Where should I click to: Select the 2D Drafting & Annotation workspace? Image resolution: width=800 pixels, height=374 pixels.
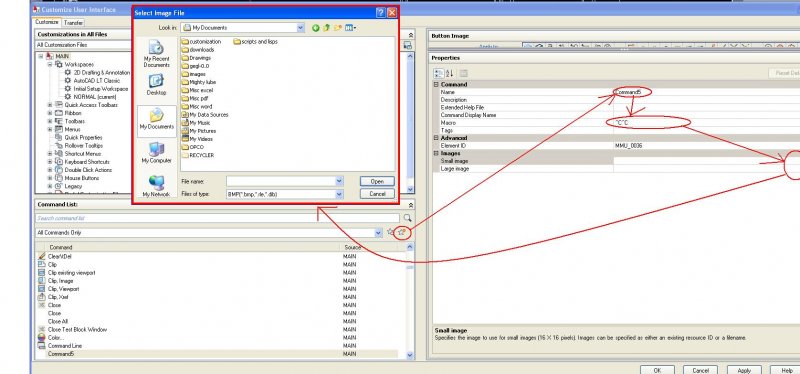coord(102,72)
